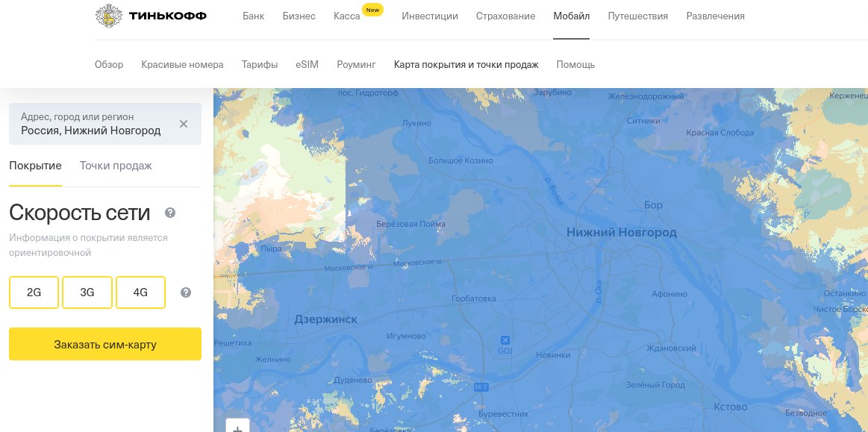Image resolution: width=868 pixels, height=432 pixels.
Task: Click Буревестник label on map
Action: [503, 414]
